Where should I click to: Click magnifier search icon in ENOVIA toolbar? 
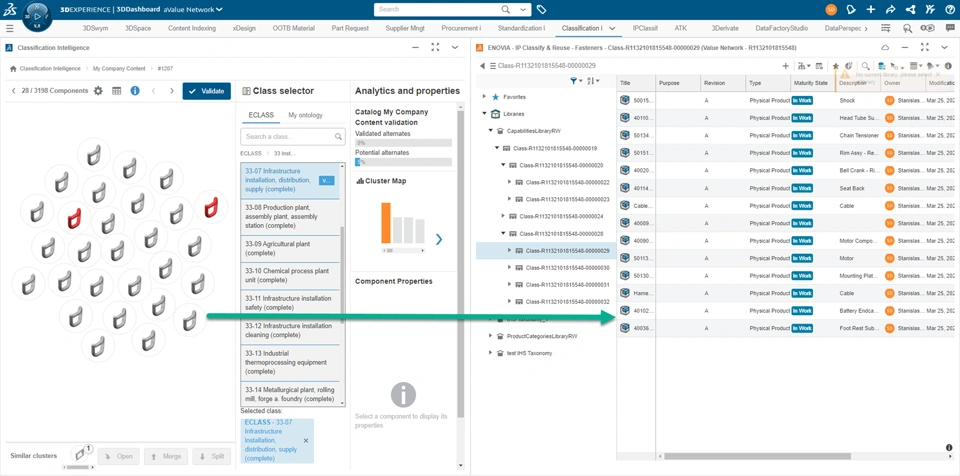[865, 66]
